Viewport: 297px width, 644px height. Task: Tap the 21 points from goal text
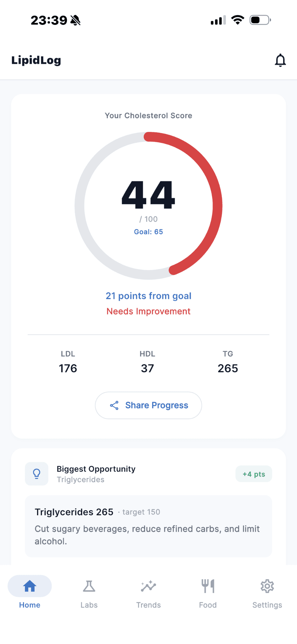tap(148, 296)
